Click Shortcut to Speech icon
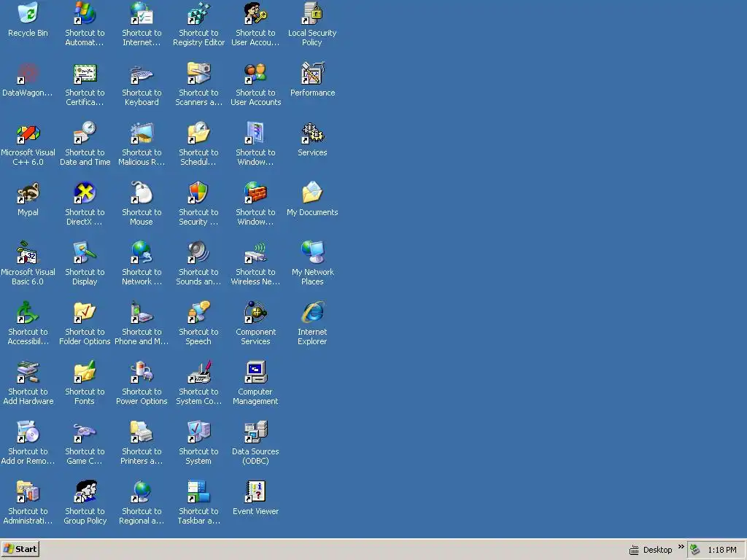 tap(198, 312)
